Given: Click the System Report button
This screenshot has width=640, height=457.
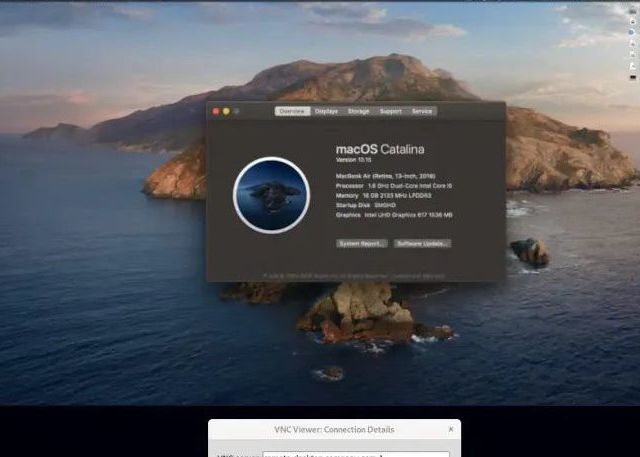Looking at the screenshot, I should pos(361,243).
